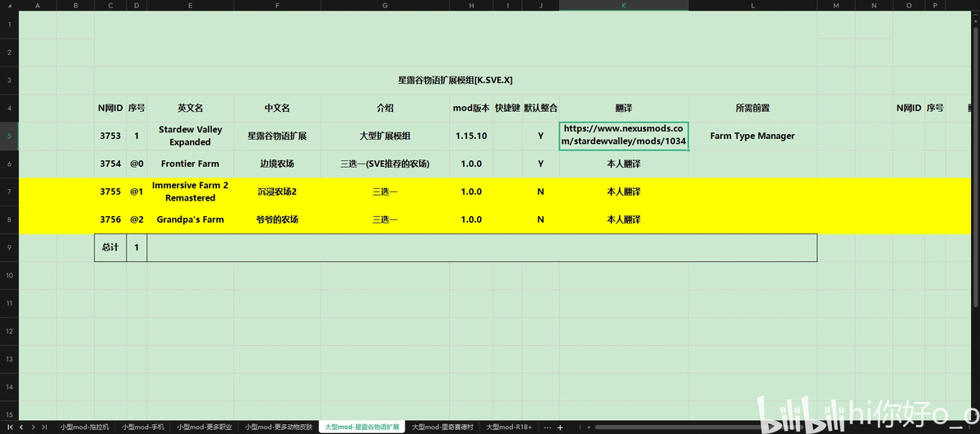Viewport: 980px width, 434px height.
Task: Click the 默认整合 header cell
Action: click(541, 108)
